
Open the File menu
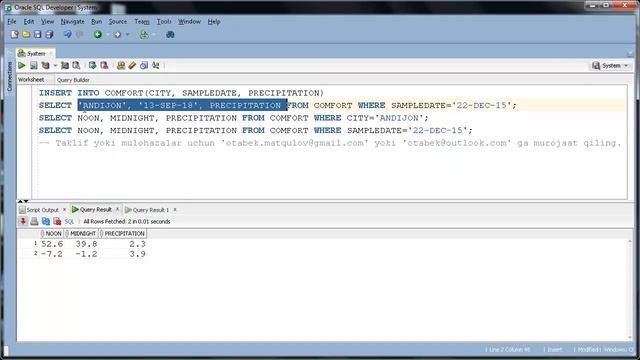coord(12,22)
